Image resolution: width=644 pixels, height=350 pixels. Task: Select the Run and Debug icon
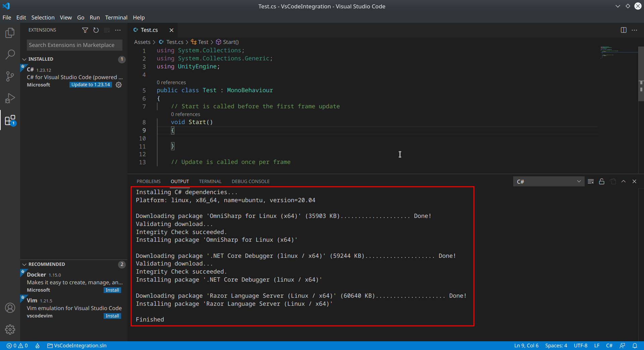tap(10, 98)
